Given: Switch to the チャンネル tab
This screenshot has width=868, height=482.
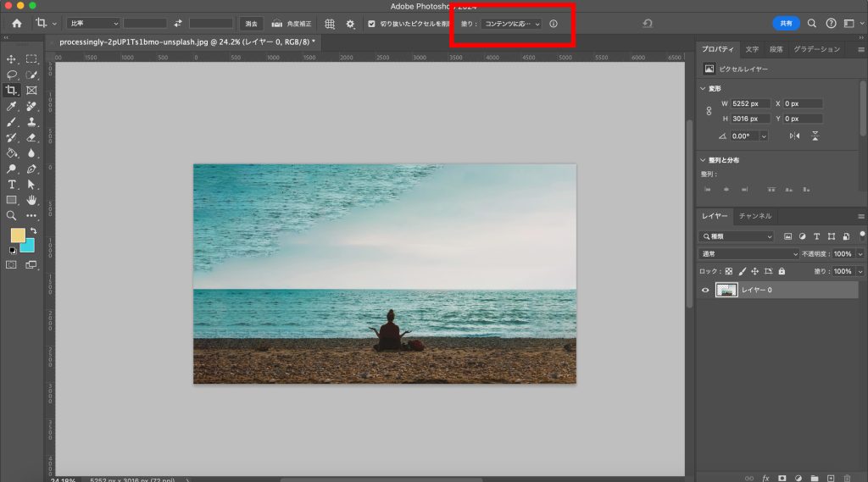Looking at the screenshot, I should (754, 216).
